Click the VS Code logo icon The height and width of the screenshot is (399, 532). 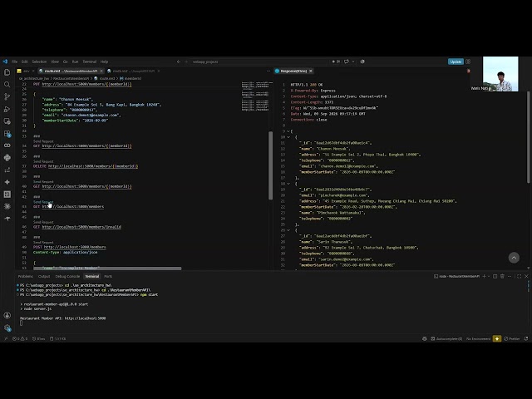[5, 62]
